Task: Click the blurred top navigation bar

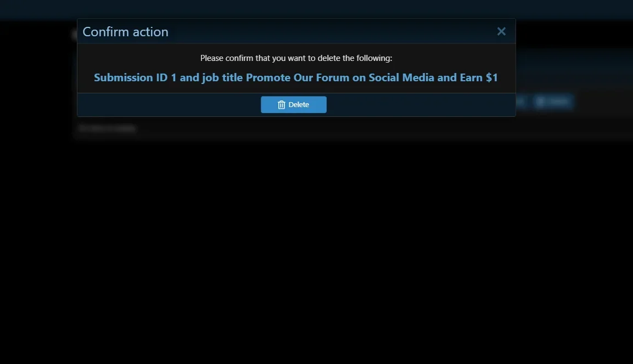Action: coord(316,9)
